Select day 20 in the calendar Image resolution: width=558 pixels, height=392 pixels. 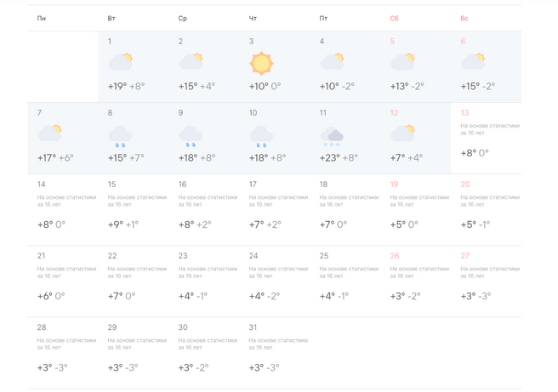(x=486, y=209)
